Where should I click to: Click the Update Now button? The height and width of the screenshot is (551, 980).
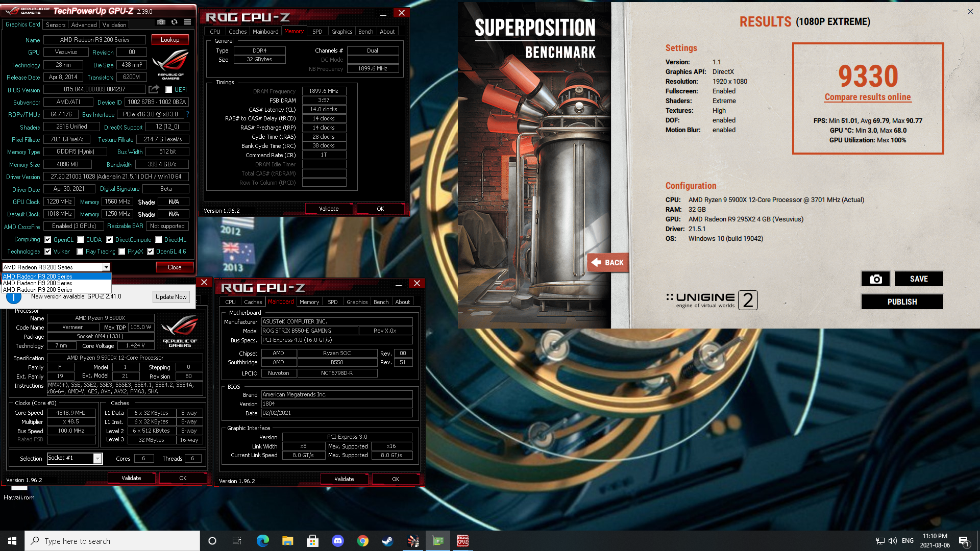pos(171,297)
